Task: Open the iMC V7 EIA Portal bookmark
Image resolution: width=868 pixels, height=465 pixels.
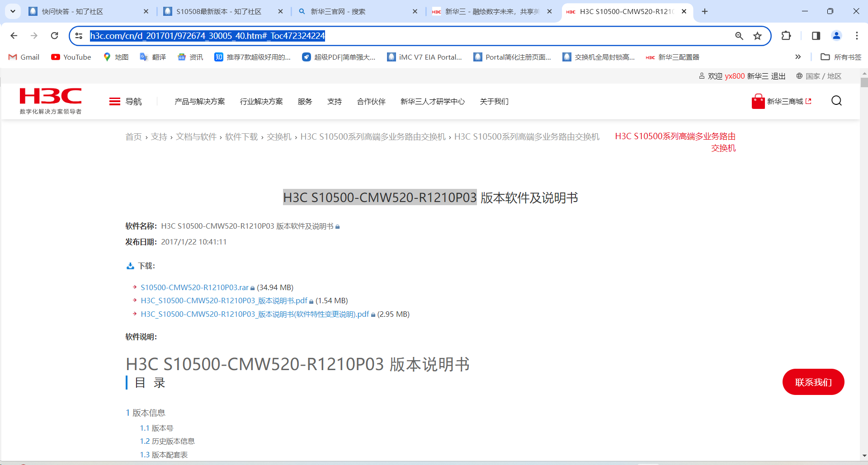Action: click(425, 57)
